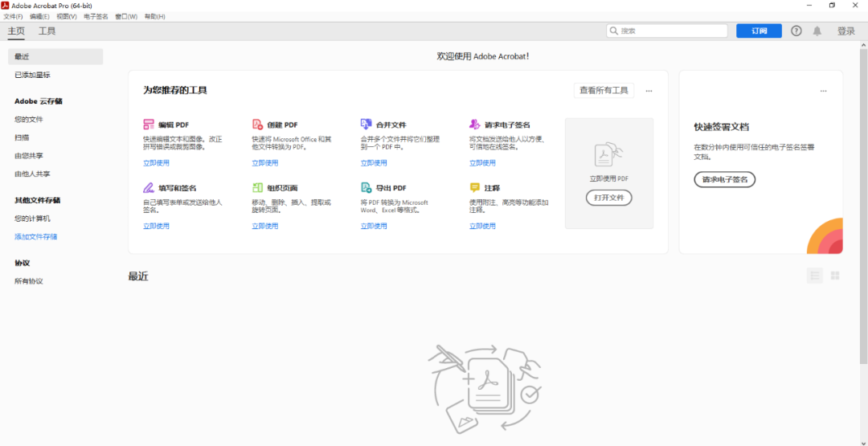The height and width of the screenshot is (446, 868).
Task: Click the 填写和签名 pen icon
Action: point(149,187)
